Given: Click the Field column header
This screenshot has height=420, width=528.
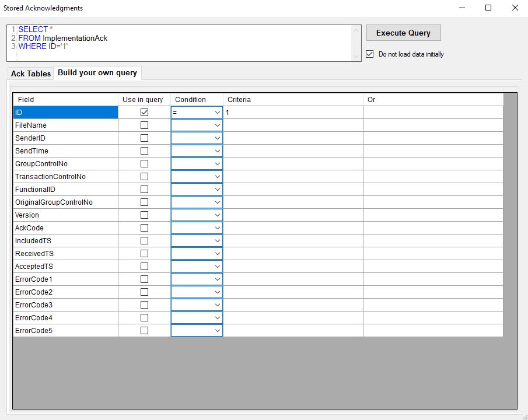Looking at the screenshot, I should click(66, 99).
